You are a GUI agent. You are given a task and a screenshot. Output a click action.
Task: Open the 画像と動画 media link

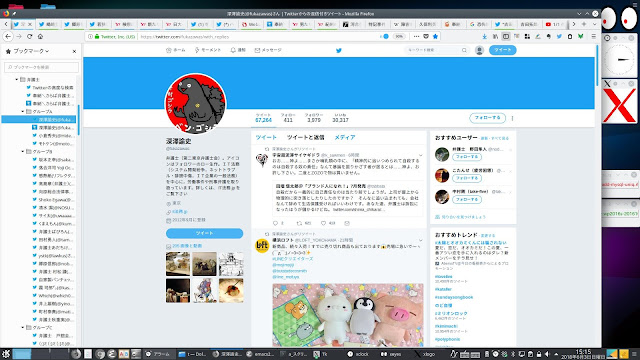coord(187,246)
